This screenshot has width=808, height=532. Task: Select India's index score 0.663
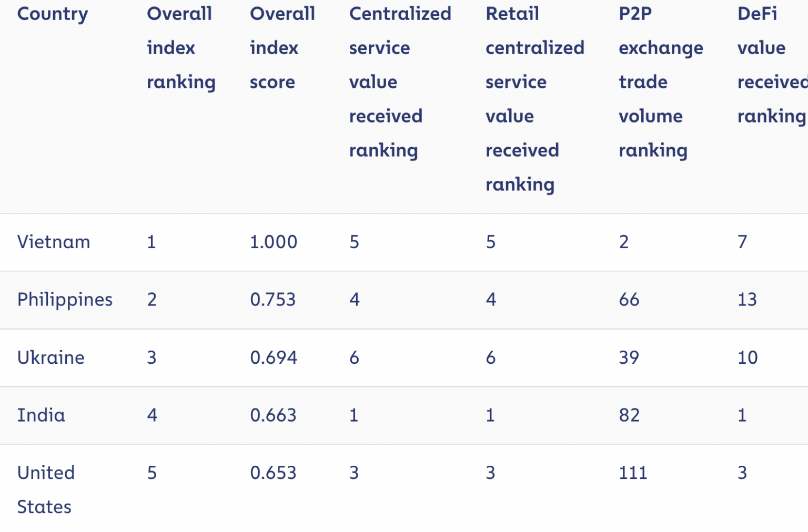pyautogui.click(x=273, y=415)
